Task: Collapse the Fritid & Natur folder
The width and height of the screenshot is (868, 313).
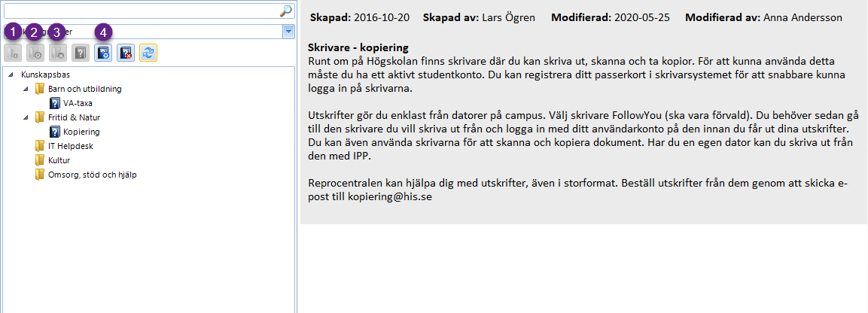Action: point(26,118)
